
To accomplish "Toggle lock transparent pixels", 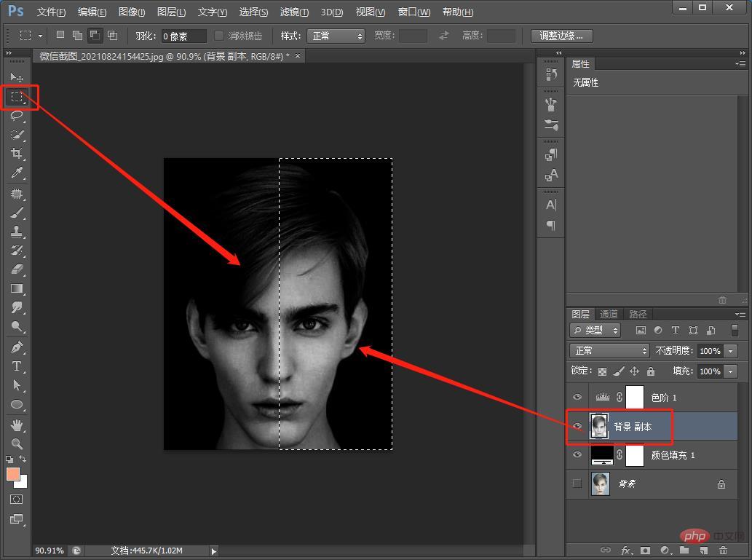I will pyautogui.click(x=602, y=371).
